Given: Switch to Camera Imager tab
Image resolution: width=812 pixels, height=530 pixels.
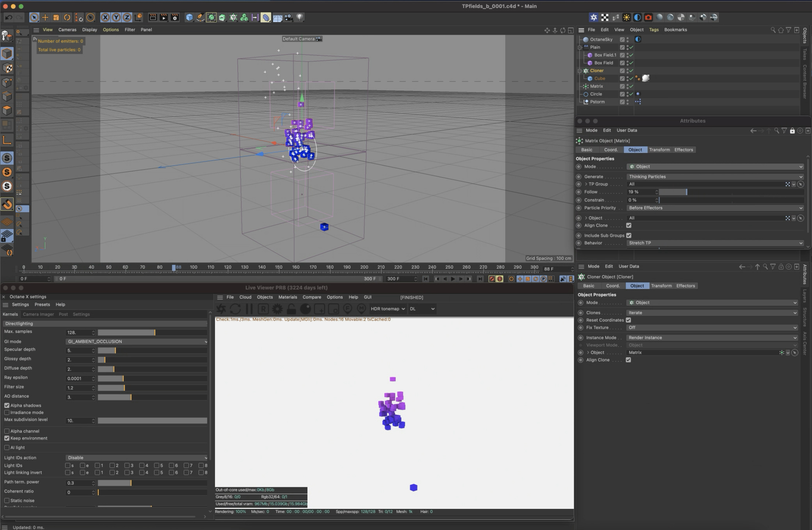Looking at the screenshot, I should pyautogui.click(x=38, y=314).
